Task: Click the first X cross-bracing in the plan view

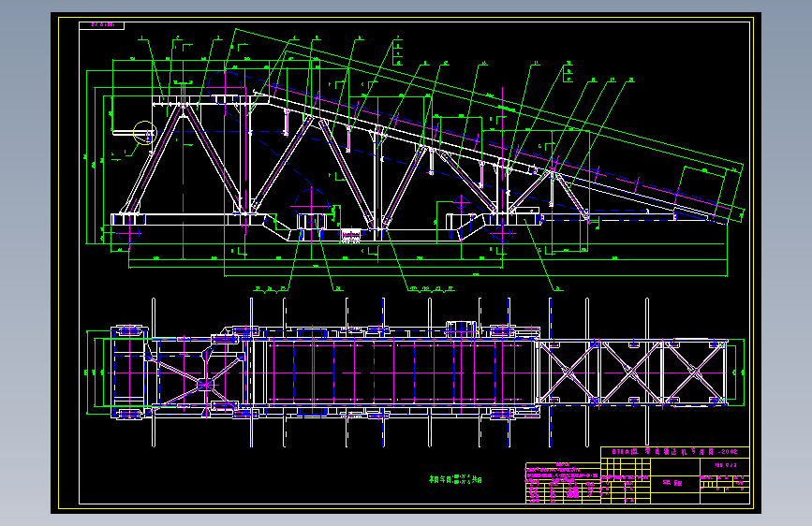Action: click(568, 372)
